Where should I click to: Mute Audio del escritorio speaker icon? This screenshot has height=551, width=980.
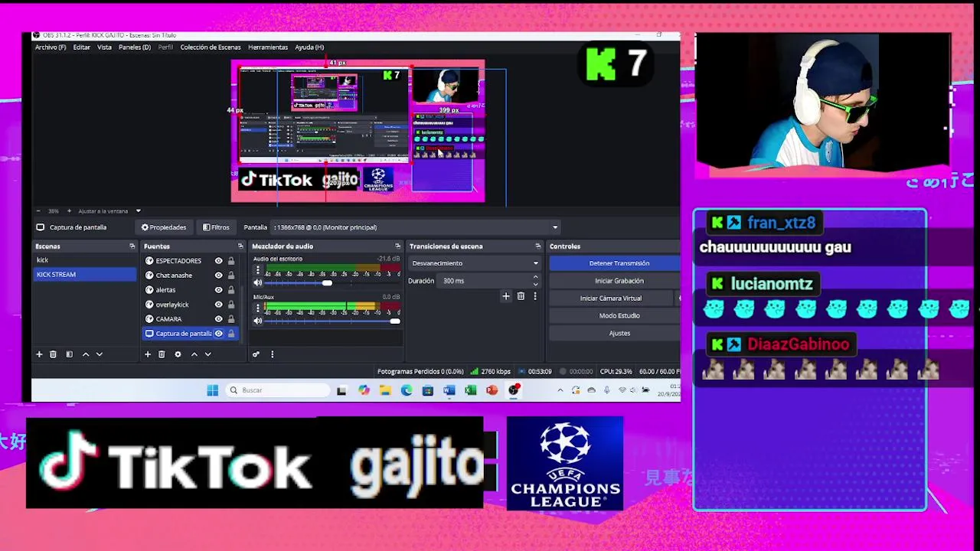(x=258, y=283)
